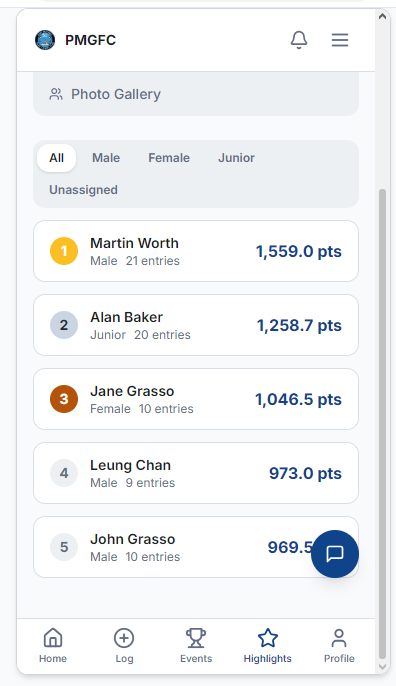Click the 1,046.5 pts score
Viewport: 396px width, 686px height.
298,399
